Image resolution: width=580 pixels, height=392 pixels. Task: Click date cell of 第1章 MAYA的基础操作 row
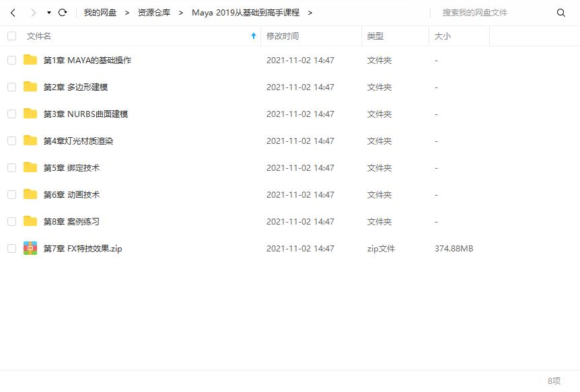tap(300, 61)
